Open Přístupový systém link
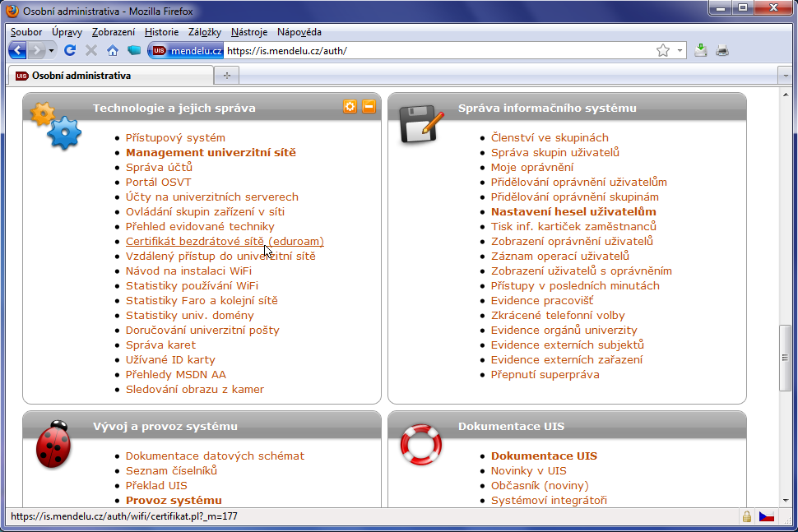Image resolution: width=798 pixels, height=532 pixels. (x=175, y=138)
